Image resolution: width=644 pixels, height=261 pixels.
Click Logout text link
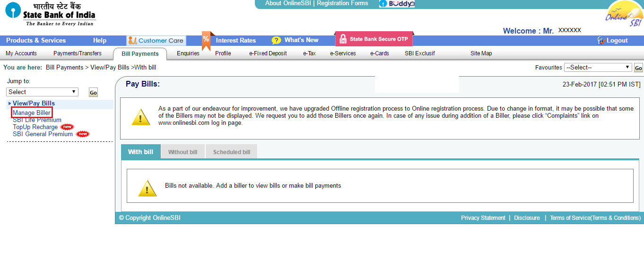tap(617, 41)
